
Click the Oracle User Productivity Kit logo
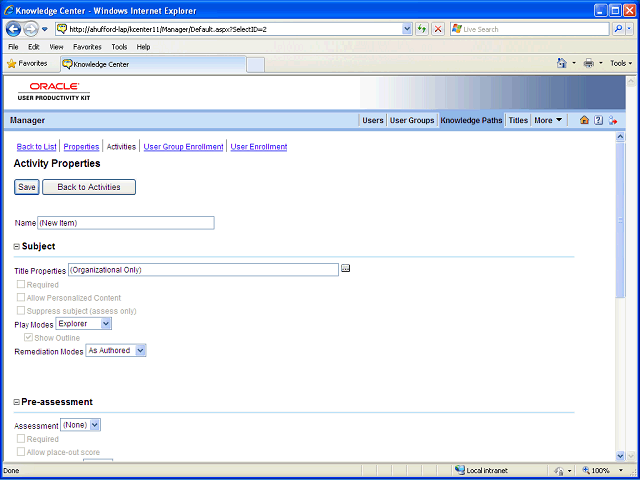[x=54, y=91]
